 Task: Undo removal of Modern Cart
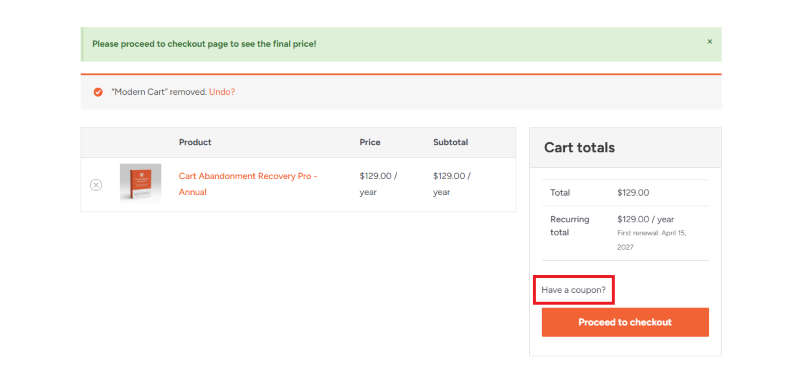pos(222,92)
